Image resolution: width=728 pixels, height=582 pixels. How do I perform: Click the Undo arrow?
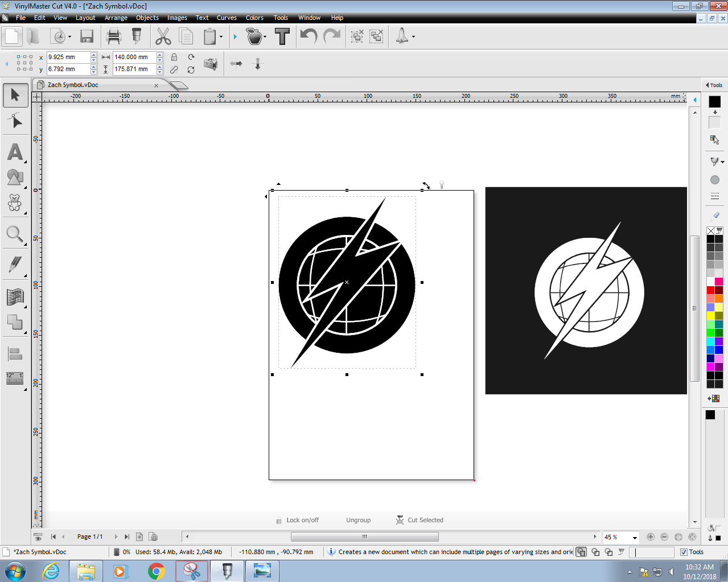[x=309, y=37]
